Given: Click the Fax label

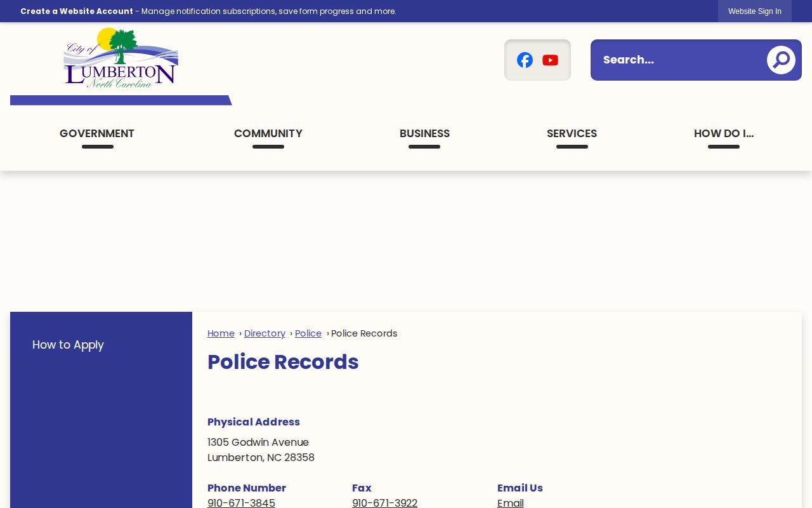Looking at the screenshot, I should (x=362, y=488).
